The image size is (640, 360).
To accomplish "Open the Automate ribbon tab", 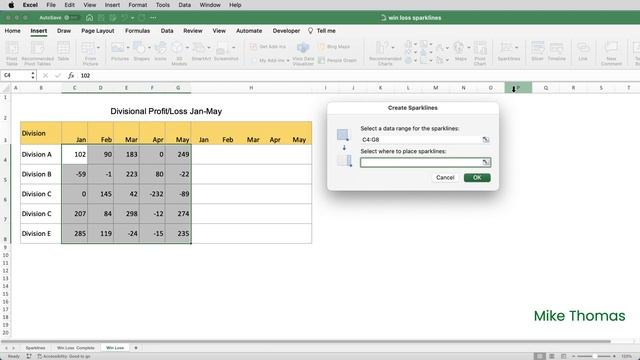I will tap(249, 31).
